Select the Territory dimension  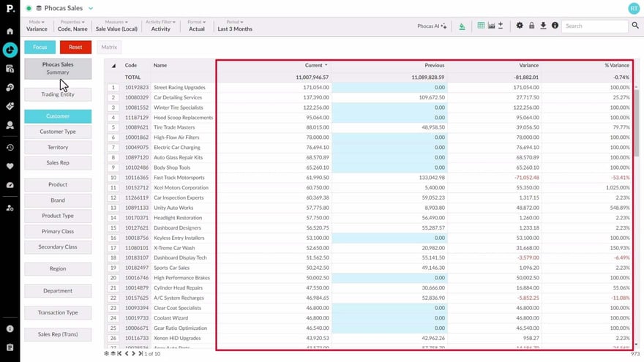(x=58, y=148)
